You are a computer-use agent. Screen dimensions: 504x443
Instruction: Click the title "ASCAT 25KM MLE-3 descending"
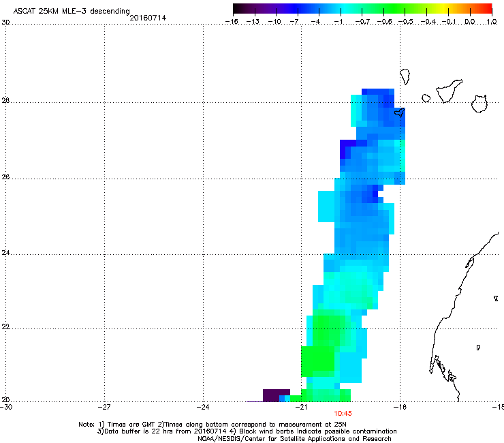[x=72, y=12]
